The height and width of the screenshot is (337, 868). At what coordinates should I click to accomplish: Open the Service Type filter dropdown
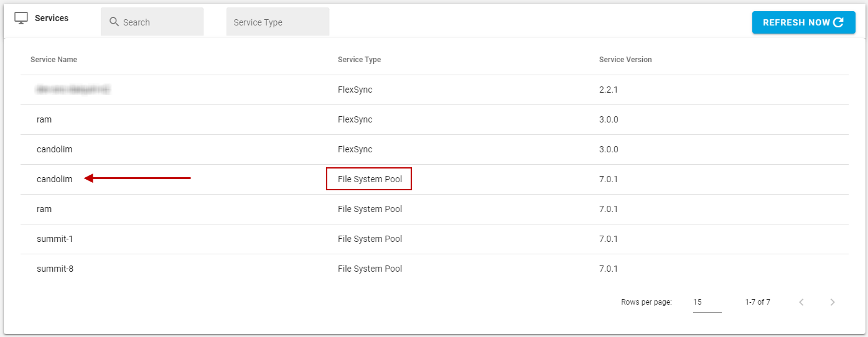pyautogui.click(x=278, y=22)
